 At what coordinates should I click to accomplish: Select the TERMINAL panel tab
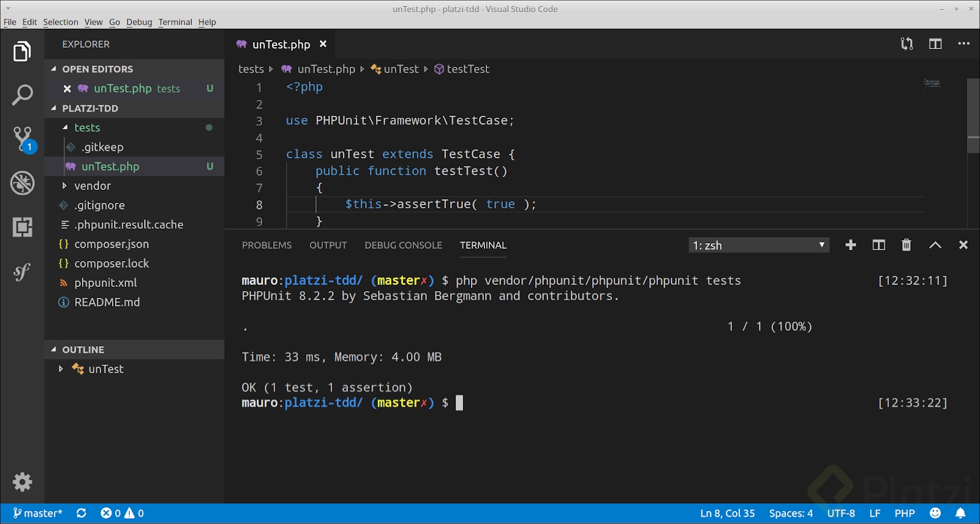[483, 245]
